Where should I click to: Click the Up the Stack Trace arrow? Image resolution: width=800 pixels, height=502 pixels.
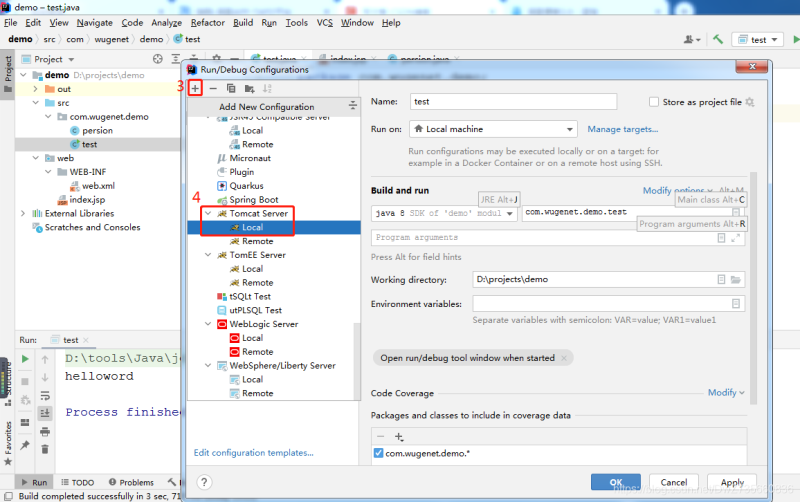coord(45,360)
